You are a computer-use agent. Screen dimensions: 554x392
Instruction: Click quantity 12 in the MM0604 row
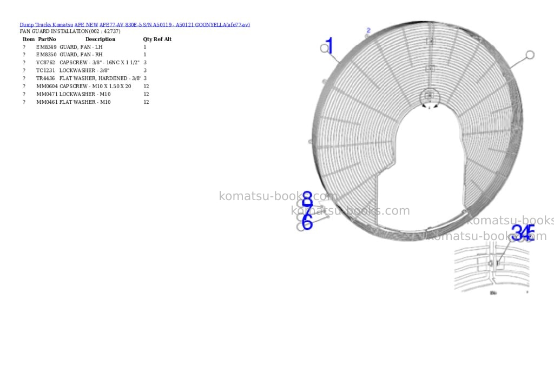click(x=146, y=86)
